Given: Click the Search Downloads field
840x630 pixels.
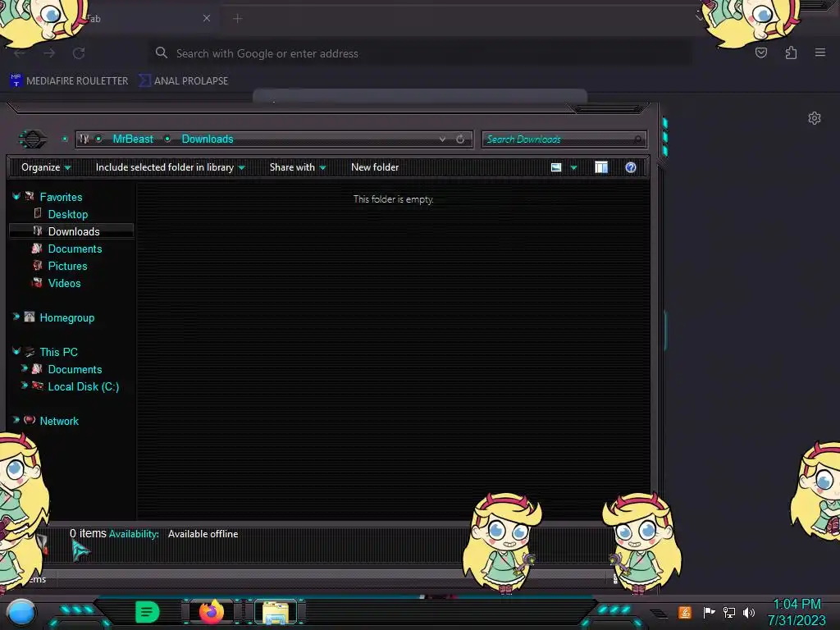Looking at the screenshot, I should click(x=564, y=139).
